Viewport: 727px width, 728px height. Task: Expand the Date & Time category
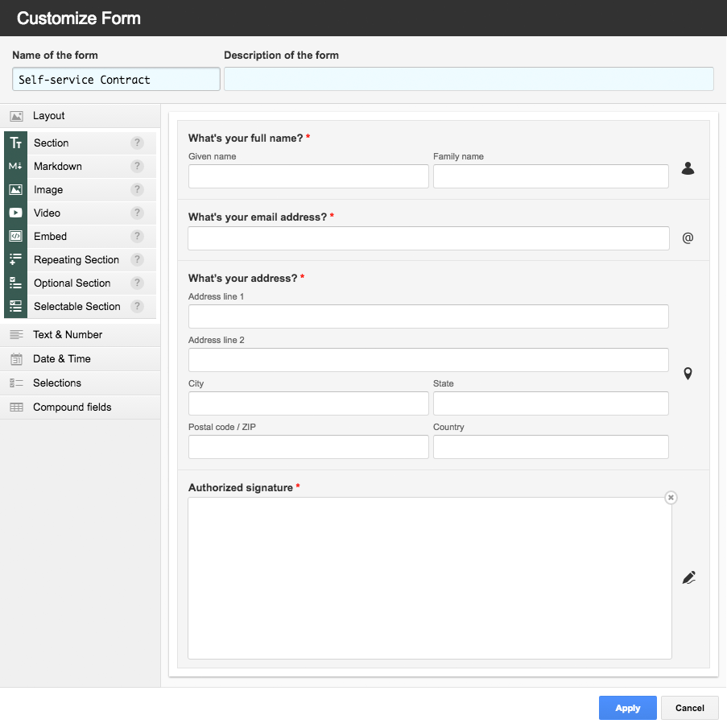click(81, 359)
